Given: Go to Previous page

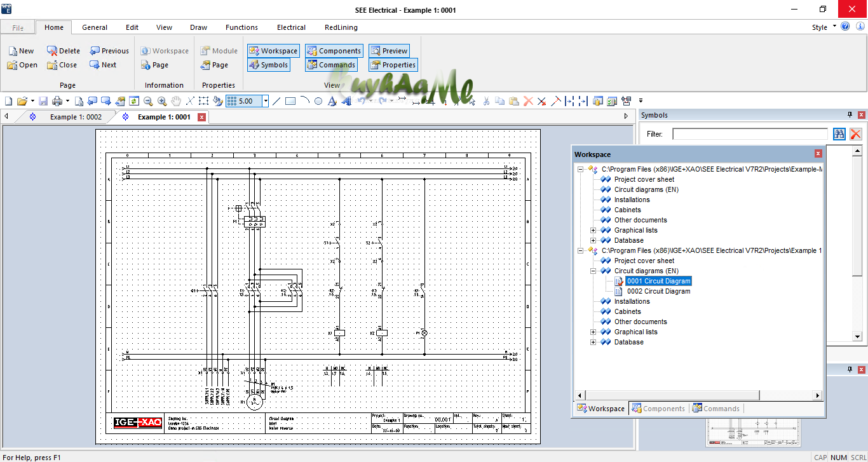Looking at the screenshot, I should 109,51.
